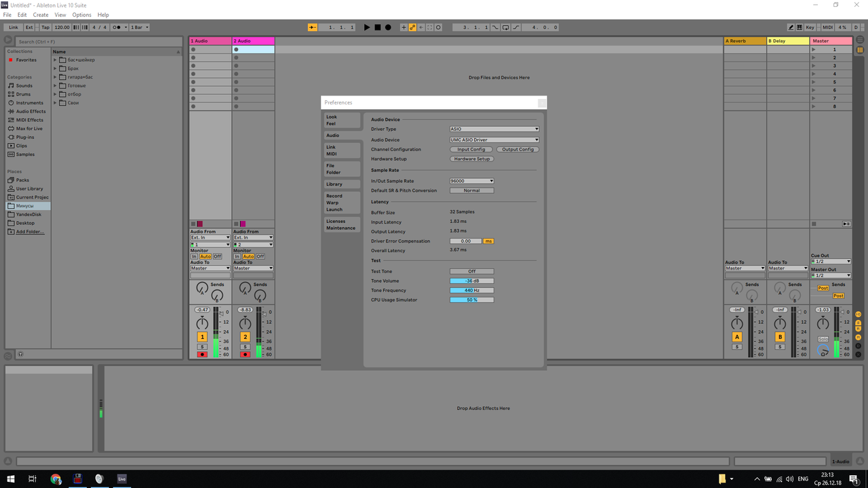
Task: Solo track 1 Audio
Action: pos(202,347)
